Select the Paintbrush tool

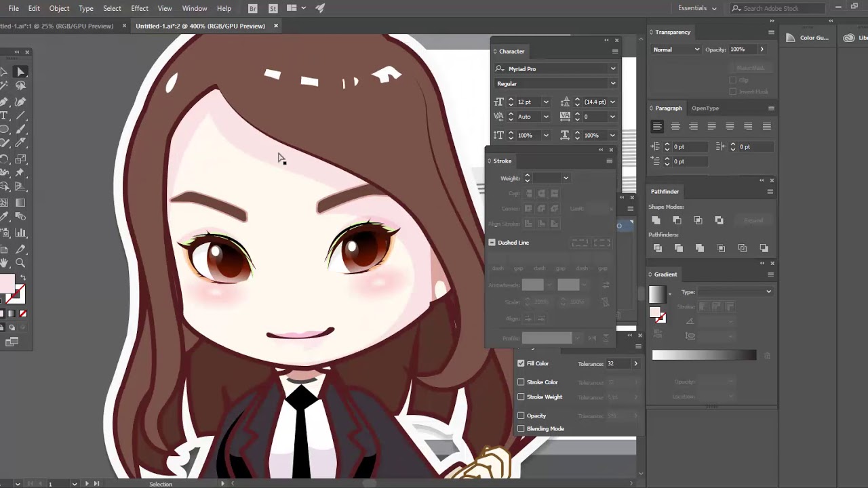pos(20,129)
